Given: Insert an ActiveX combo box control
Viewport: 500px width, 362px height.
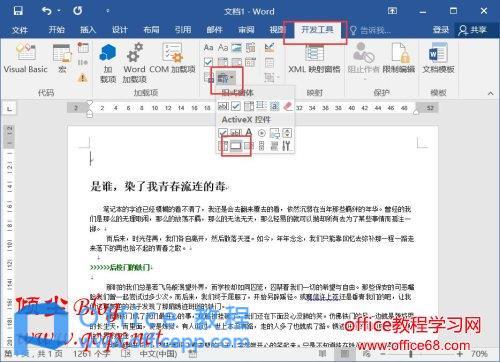Looking at the screenshot, I should click(x=223, y=146).
